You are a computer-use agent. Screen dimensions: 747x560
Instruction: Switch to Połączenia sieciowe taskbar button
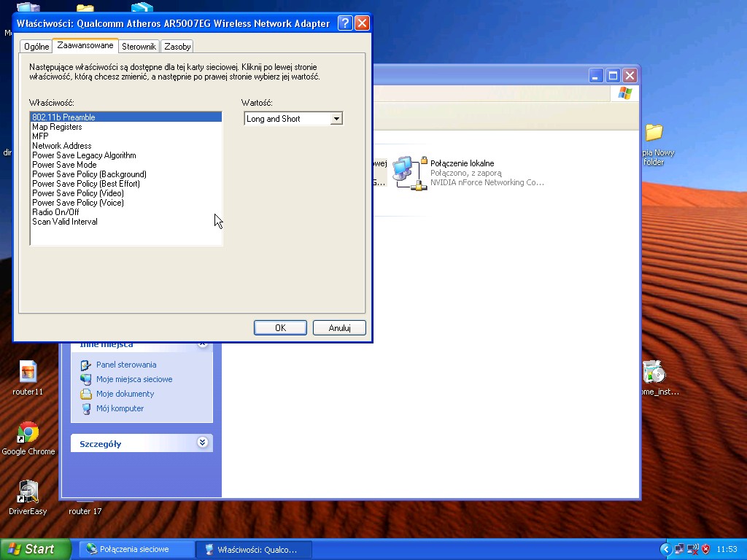pos(136,549)
